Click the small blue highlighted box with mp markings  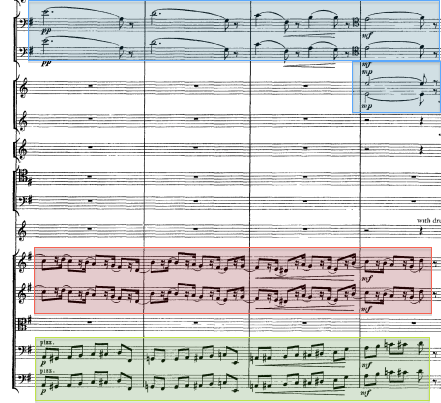coord(396,87)
